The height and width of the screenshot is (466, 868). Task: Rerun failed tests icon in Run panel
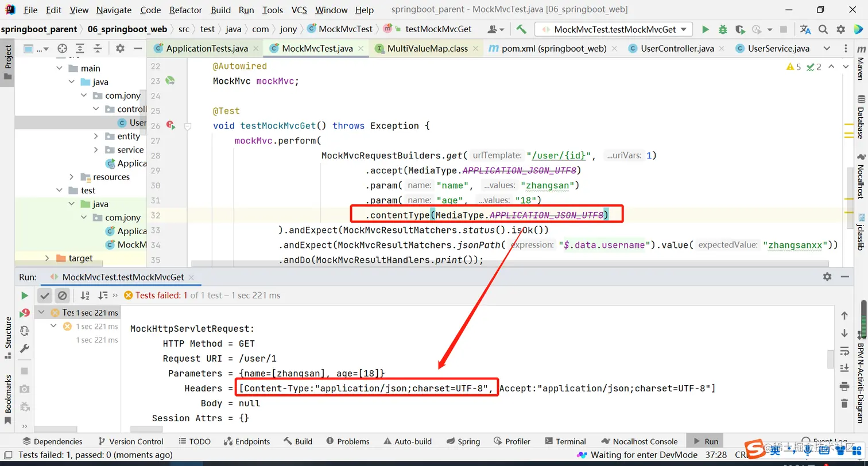click(25, 313)
